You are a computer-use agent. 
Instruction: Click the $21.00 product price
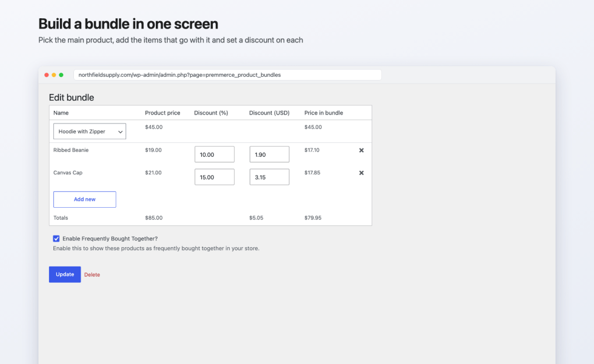click(x=153, y=173)
